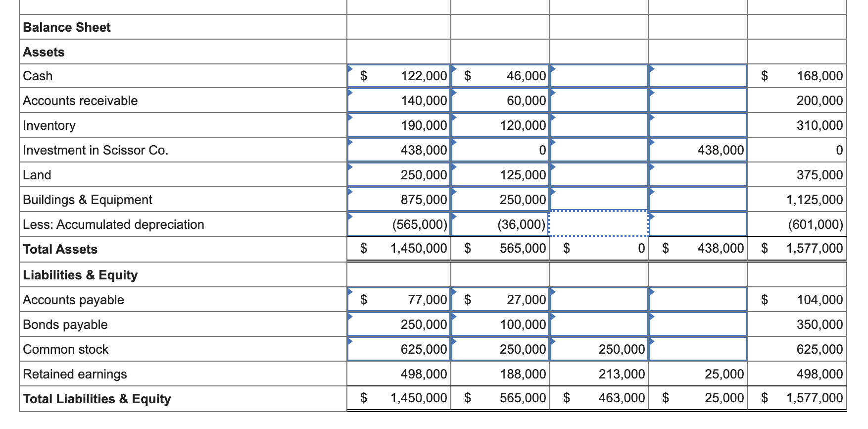This screenshot has width=868, height=429.
Task: Click empty Land credit adjustment cell
Action: 698,175
